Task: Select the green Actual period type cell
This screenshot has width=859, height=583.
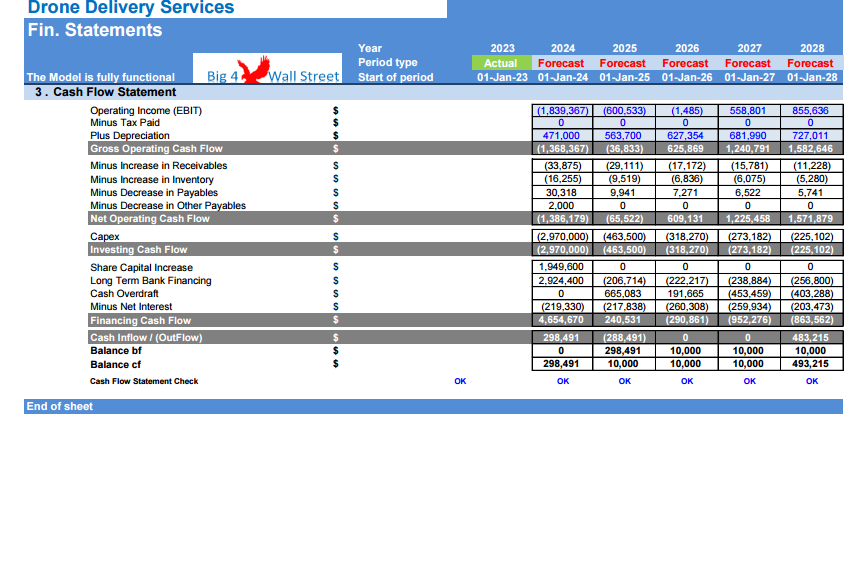Action: pyautogui.click(x=501, y=63)
